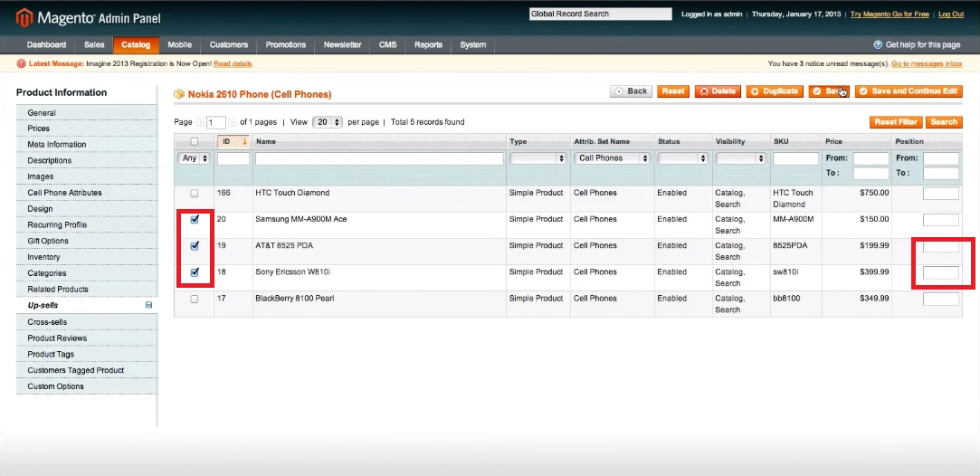
Task: Uncheck the AT&T 8525 PDA checkbox
Action: pyautogui.click(x=195, y=246)
